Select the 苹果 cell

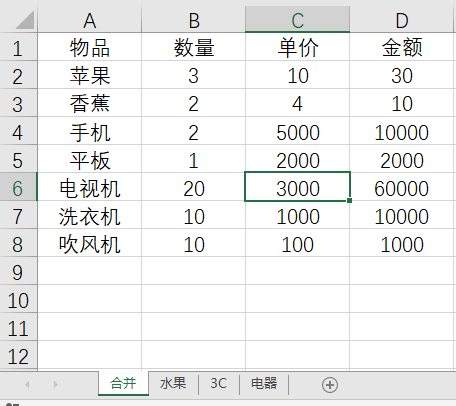coord(90,75)
